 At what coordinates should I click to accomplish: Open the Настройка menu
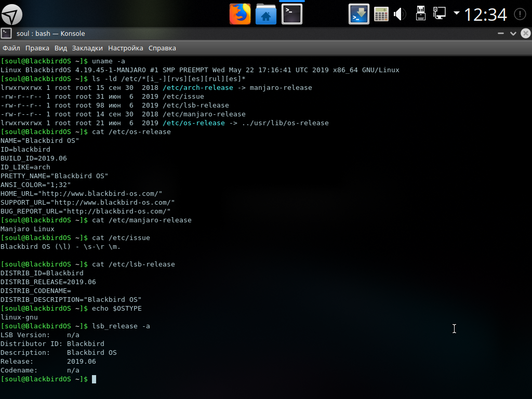(126, 48)
